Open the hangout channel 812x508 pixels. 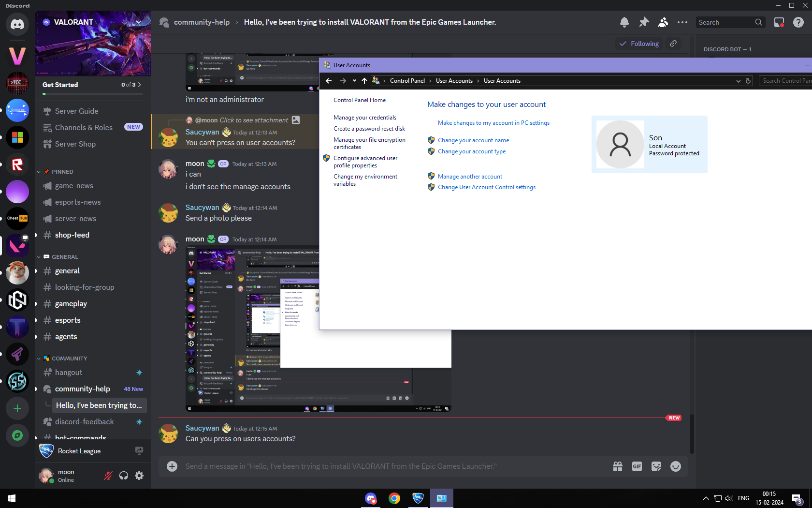pyautogui.click(x=93, y=373)
